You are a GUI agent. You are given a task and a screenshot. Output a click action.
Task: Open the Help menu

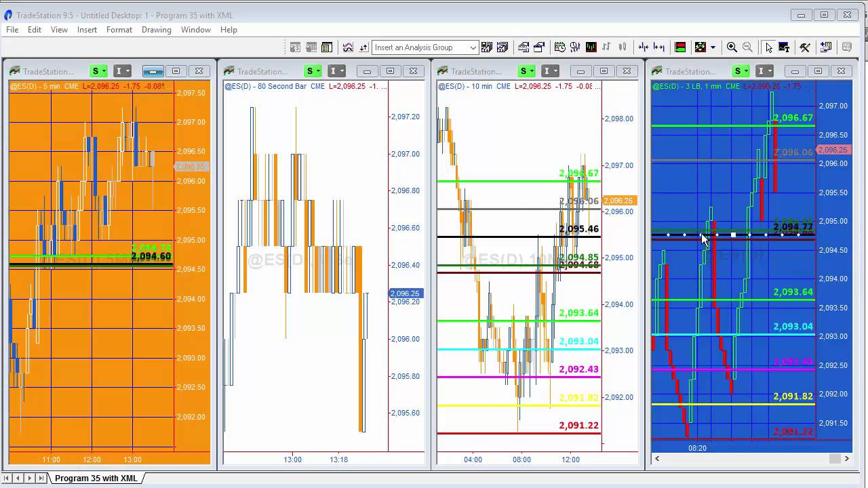point(229,30)
